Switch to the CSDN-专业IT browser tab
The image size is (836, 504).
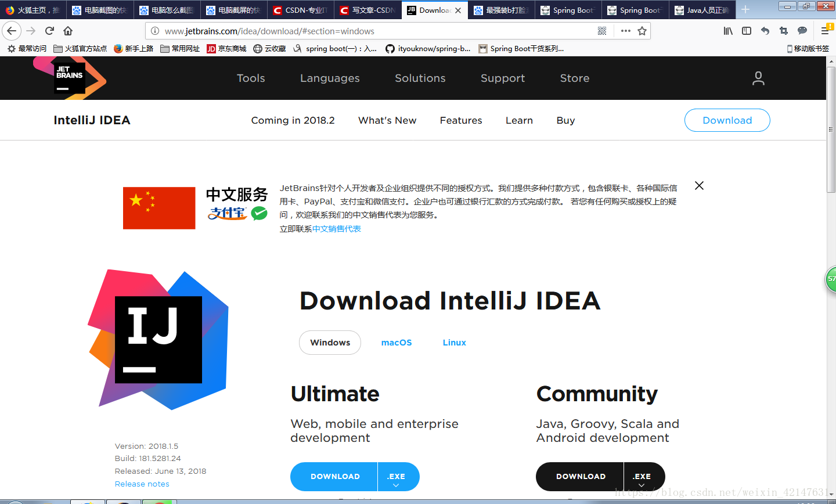pos(301,10)
